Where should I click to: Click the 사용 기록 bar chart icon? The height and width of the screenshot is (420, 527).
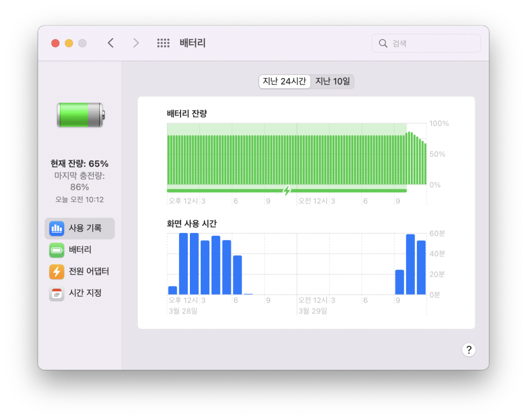click(x=57, y=228)
